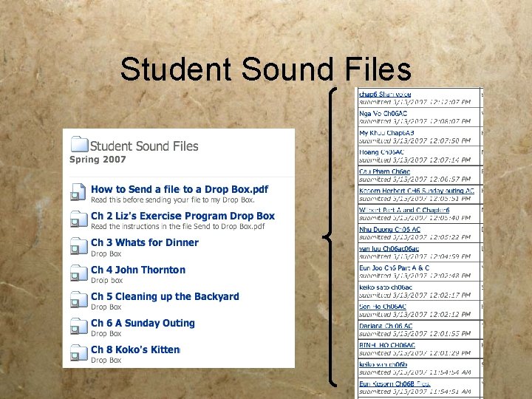Select the 'Nga Vo Ch06AC' submission
This screenshot has width=532, height=399.
[x=383, y=113]
